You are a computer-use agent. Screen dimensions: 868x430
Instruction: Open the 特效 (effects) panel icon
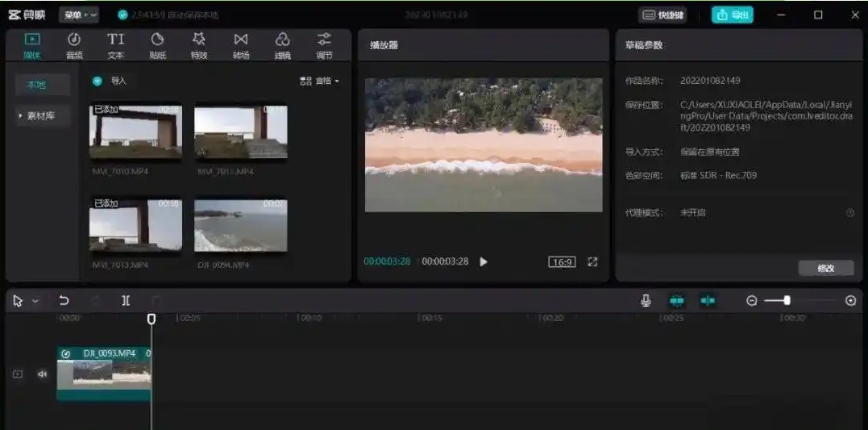199,45
